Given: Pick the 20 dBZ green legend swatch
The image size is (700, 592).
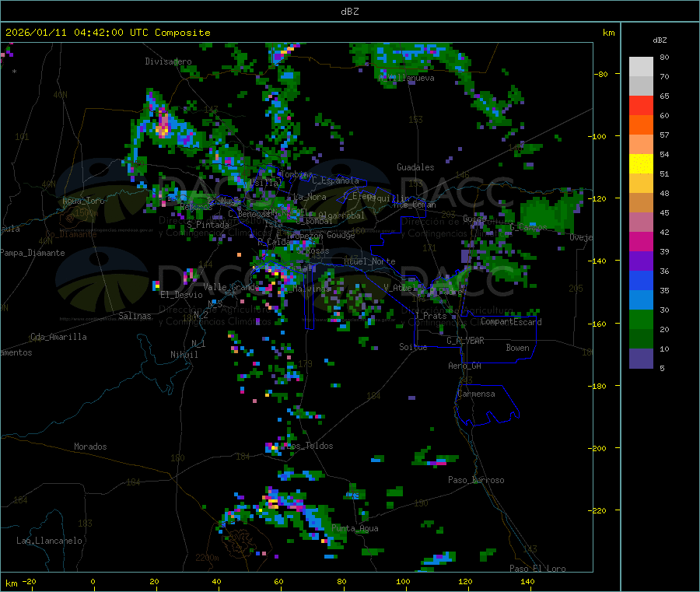Looking at the screenshot, I should coord(641,319).
